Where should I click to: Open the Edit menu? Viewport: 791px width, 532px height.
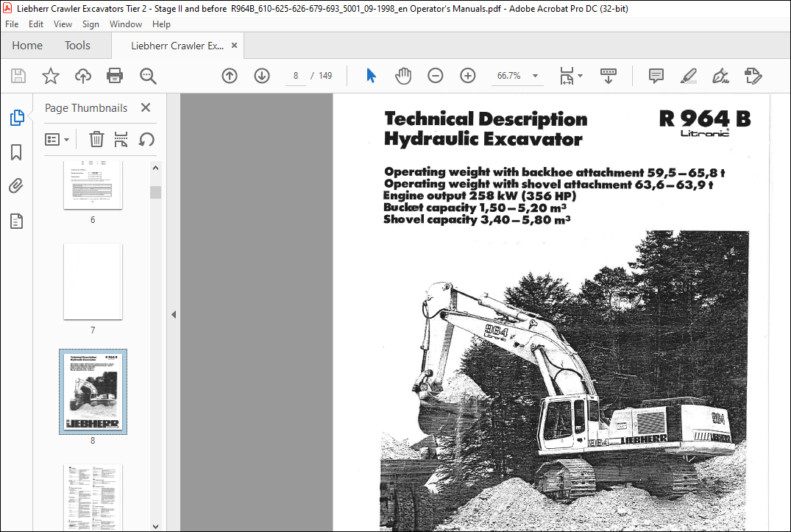[36, 24]
